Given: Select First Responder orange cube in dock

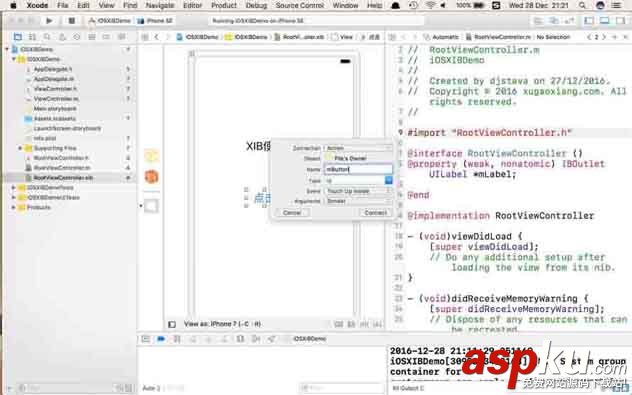Looking at the screenshot, I should tap(152, 177).
